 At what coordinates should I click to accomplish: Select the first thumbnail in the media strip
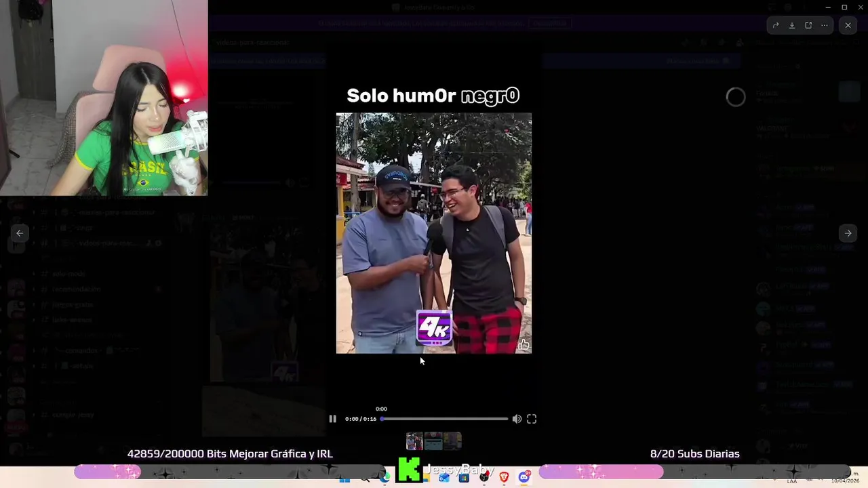(x=414, y=441)
